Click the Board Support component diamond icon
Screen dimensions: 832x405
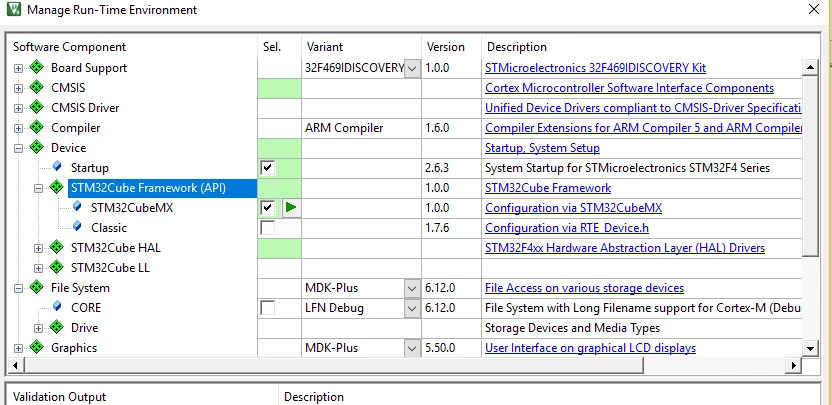pyautogui.click(x=36, y=67)
